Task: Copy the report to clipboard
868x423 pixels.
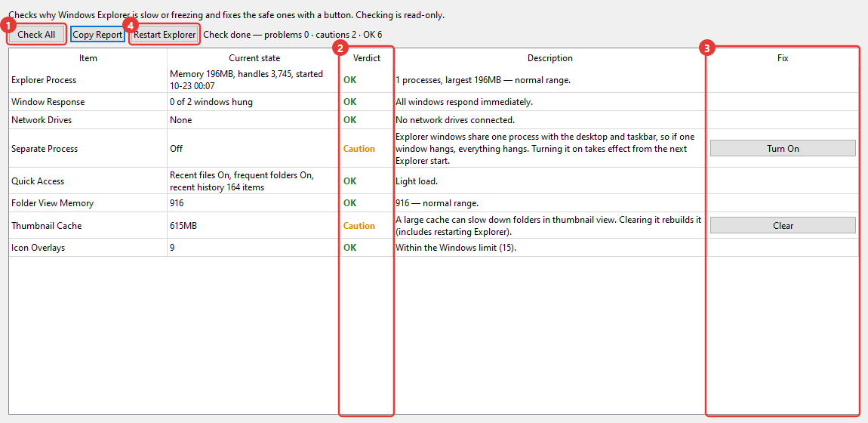Action: [97, 34]
